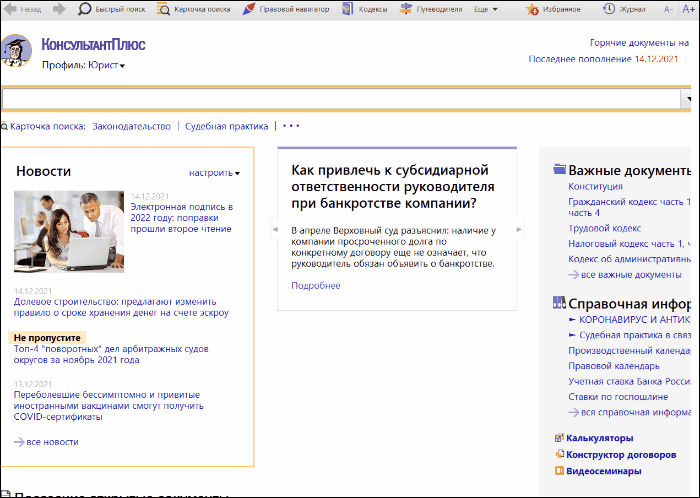Viewport: 700px width, 498px height.
Task: Open Кодекс об административных правонарушениях link
Action: [x=629, y=259]
